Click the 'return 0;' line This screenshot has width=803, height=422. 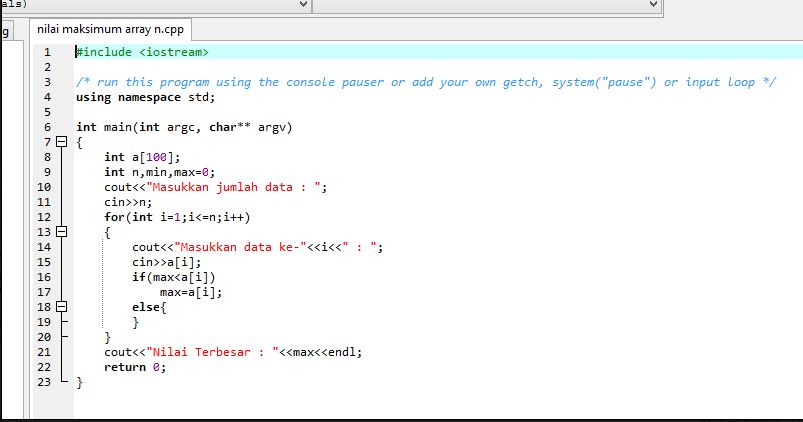(135, 367)
